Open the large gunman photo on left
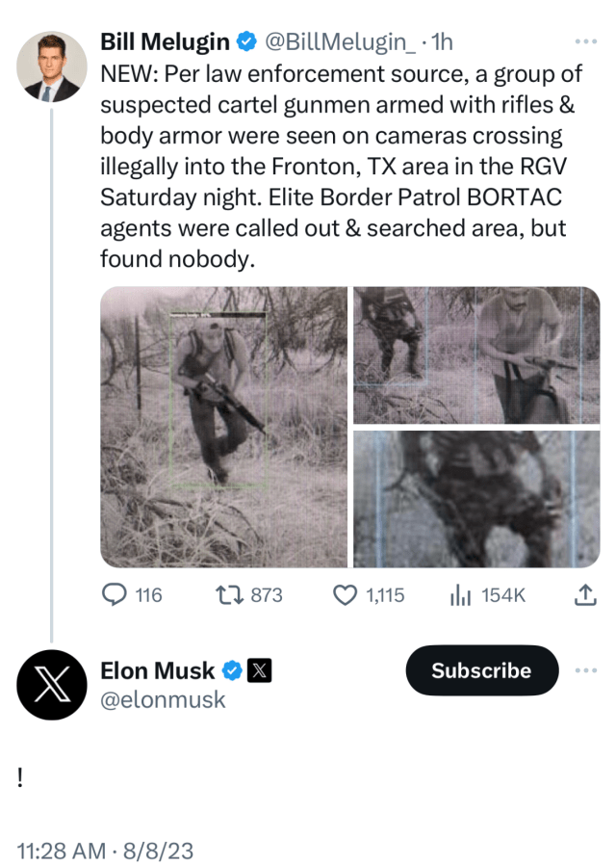The height and width of the screenshot is (865, 616). 223,427
